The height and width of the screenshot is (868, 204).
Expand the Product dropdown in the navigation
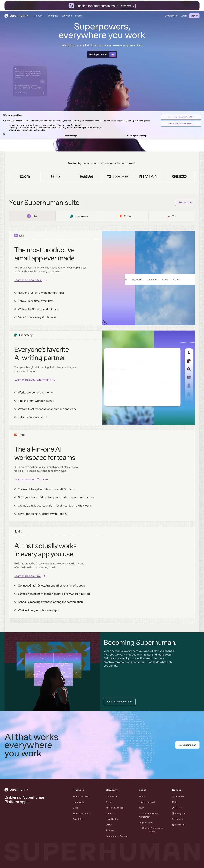[x=39, y=16]
